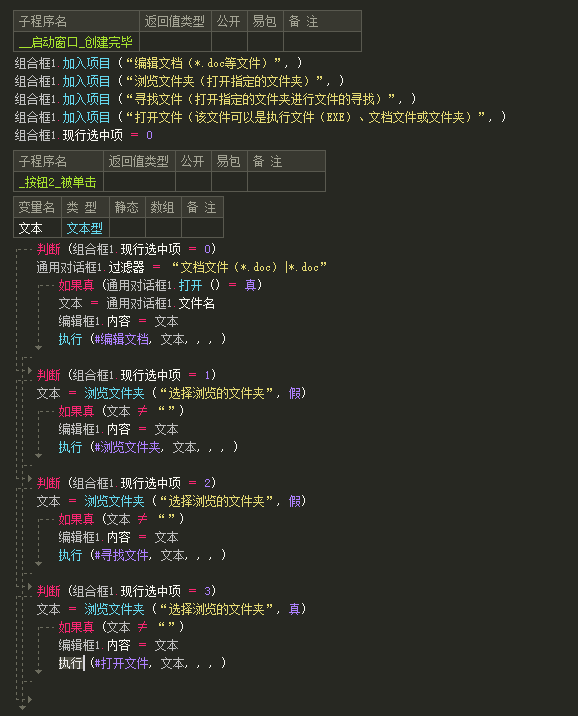Click 判断 line with 现行选中项 = 1
The width and height of the screenshot is (578, 716).
tap(126, 375)
